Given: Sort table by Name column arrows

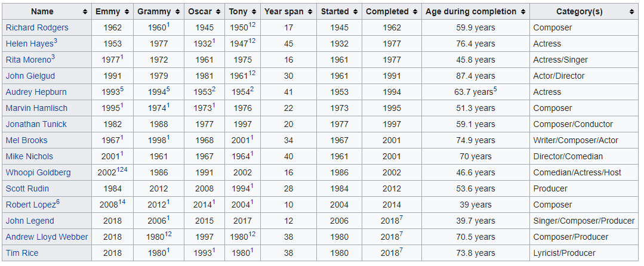Looking at the screenshot, I should 86,12.
